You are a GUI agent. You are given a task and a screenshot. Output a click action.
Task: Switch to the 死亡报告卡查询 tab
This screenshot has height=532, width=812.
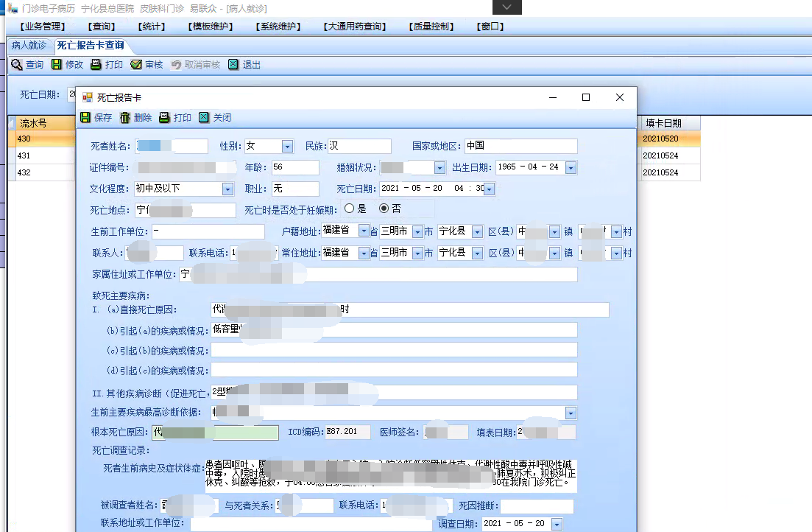pyautogui.click(x=91, y=46)
